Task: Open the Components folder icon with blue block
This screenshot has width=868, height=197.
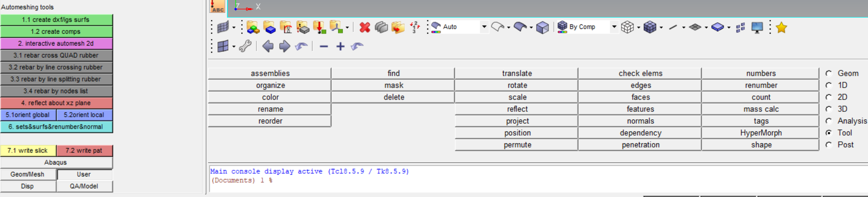Action: coord(269,27)
